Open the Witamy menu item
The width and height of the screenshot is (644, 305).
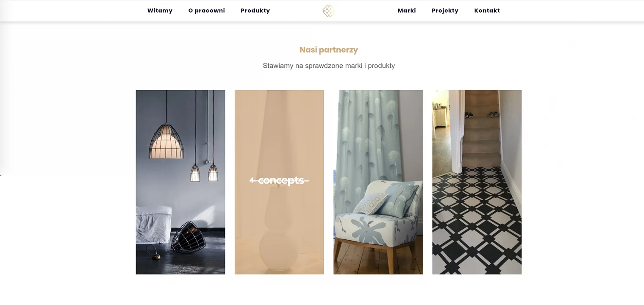coord(160,11)
